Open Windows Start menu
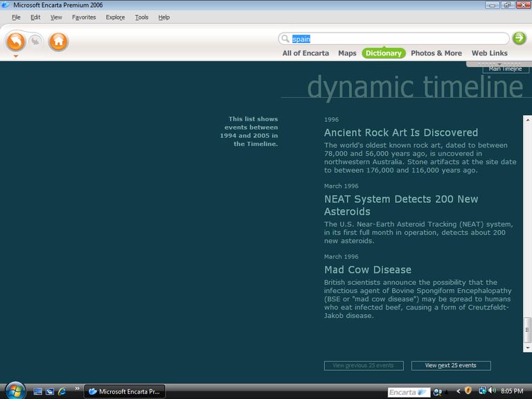This screenshot has height=399, width=532. point(14,390)
